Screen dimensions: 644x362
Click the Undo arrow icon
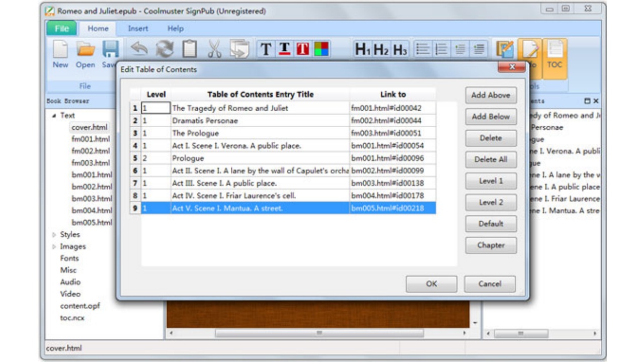(139, 49)
